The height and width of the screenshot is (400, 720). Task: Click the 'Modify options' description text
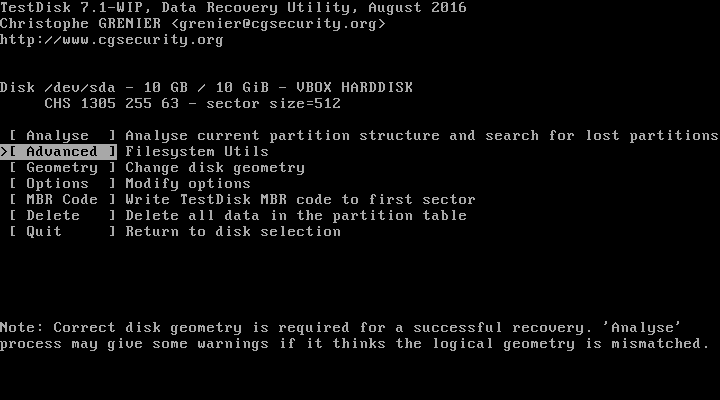pyautogui.click(x=188, y=184)
